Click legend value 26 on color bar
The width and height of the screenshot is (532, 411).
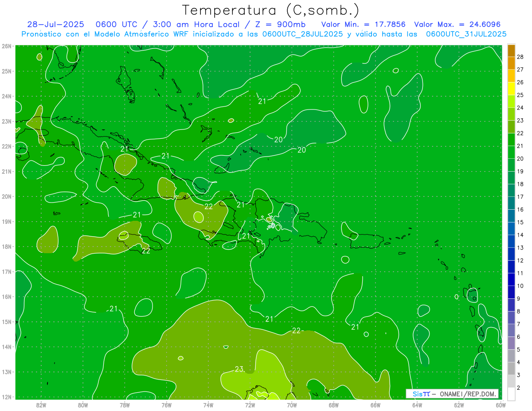pos(520,82)
